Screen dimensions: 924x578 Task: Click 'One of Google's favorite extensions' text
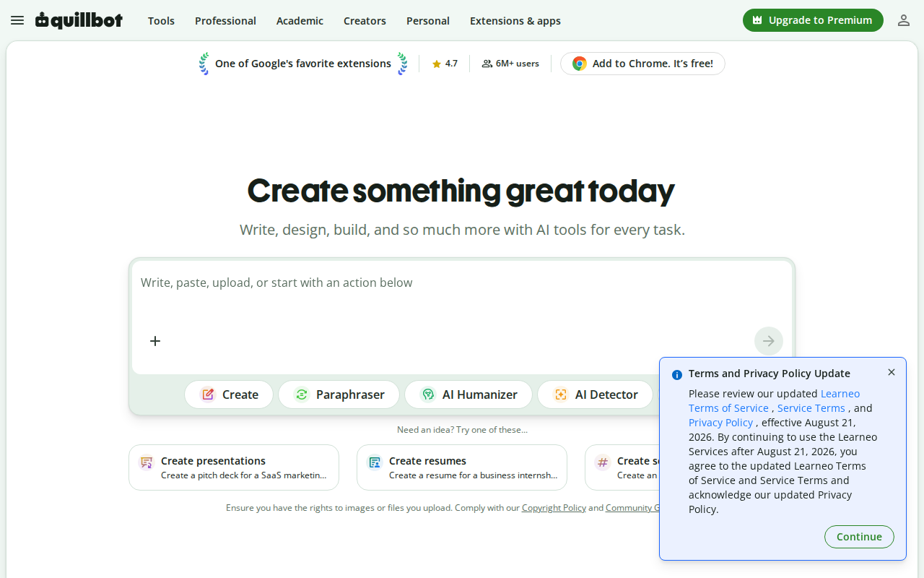pos(303,64)
